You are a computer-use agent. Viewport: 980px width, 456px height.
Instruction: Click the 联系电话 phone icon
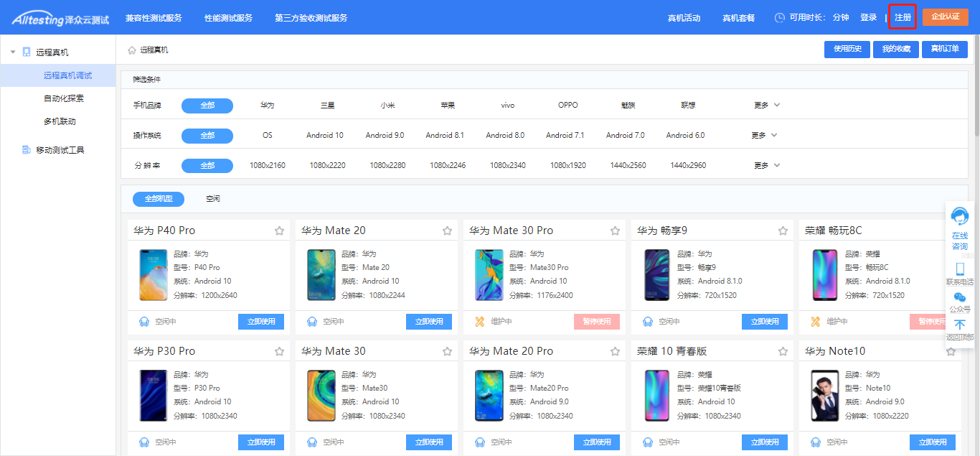pos(960,269)
